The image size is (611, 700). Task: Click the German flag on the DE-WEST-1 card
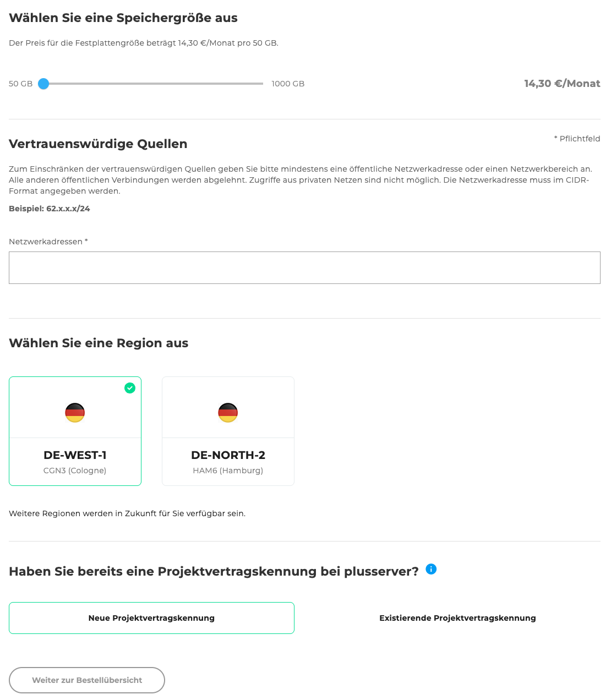(x=75, y=412)
